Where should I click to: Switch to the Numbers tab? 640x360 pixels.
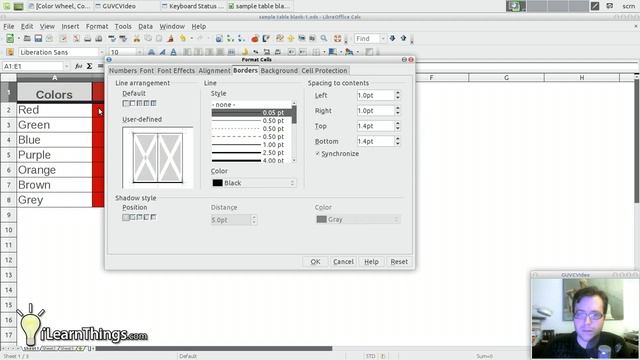coord(123,71)
